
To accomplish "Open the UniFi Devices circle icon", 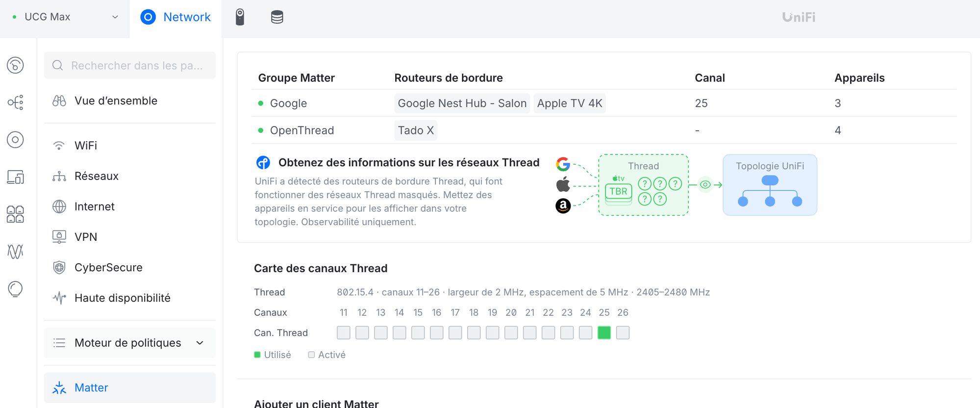I will (15, 140).
